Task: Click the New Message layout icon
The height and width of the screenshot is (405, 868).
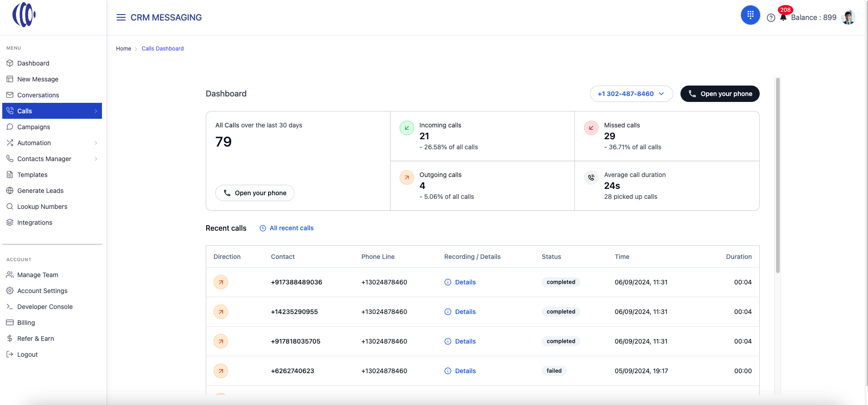Action: click(x=10, y=79)
